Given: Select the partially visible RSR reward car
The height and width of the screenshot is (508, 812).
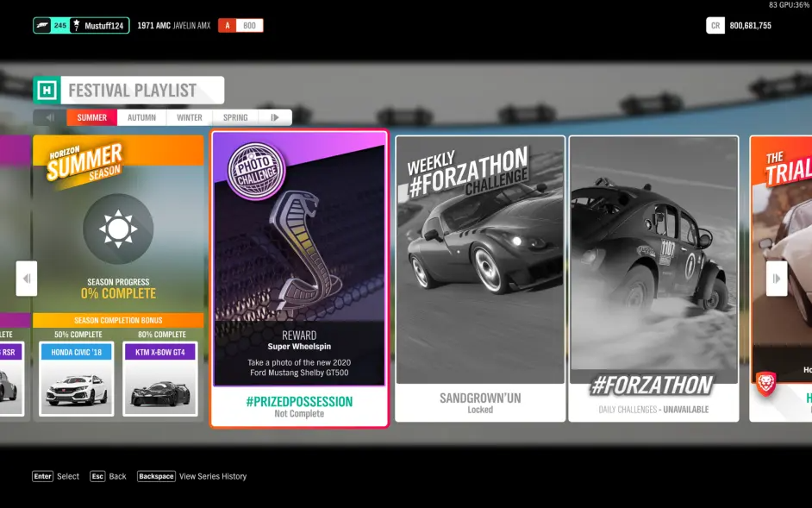Looking at the screenshot, I should click(12, 379).
